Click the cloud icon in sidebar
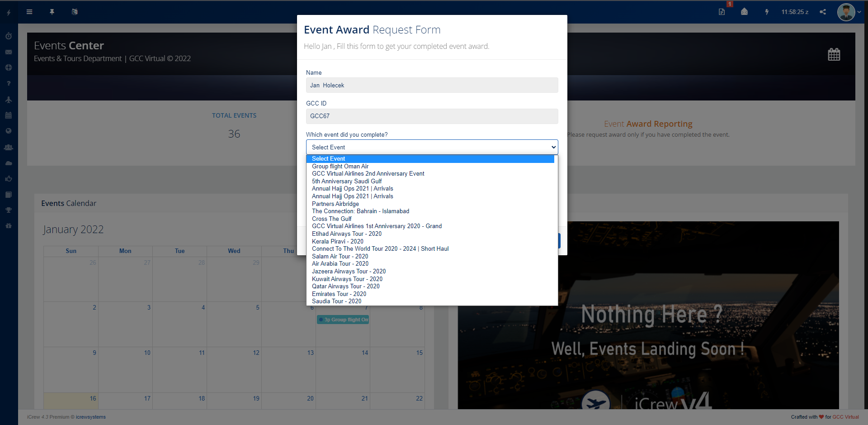Image resolution: width=868 pixels, height=425 pixels. tap(9, 163)
